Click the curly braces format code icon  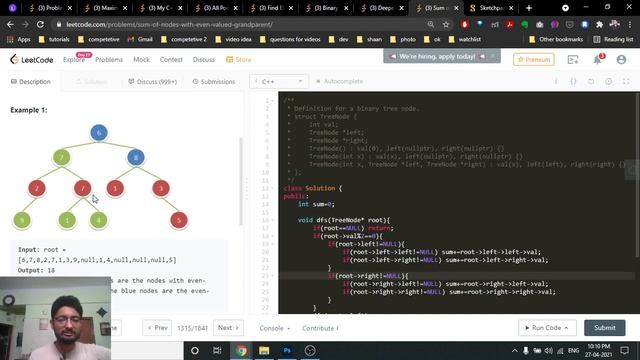[573, 82]
